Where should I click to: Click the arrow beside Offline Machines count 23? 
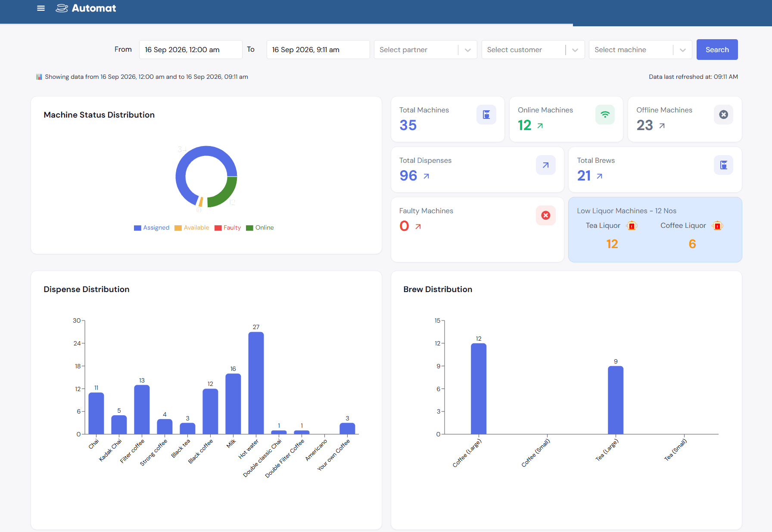(x=662, y=126)
